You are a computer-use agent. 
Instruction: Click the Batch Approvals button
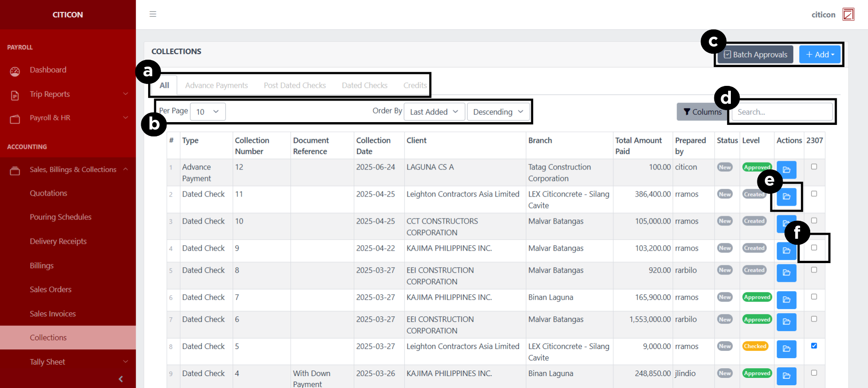(x=755, y=55)
